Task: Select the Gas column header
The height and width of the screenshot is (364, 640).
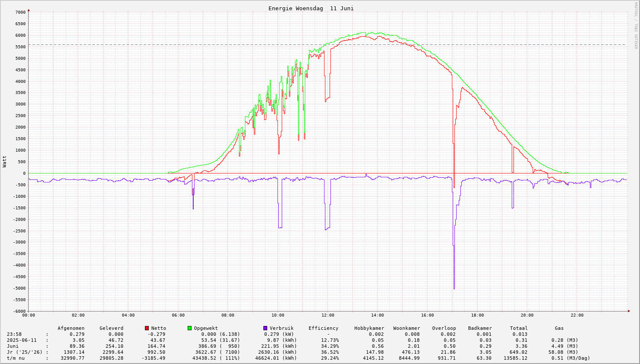Action: (x=559, y=328)
